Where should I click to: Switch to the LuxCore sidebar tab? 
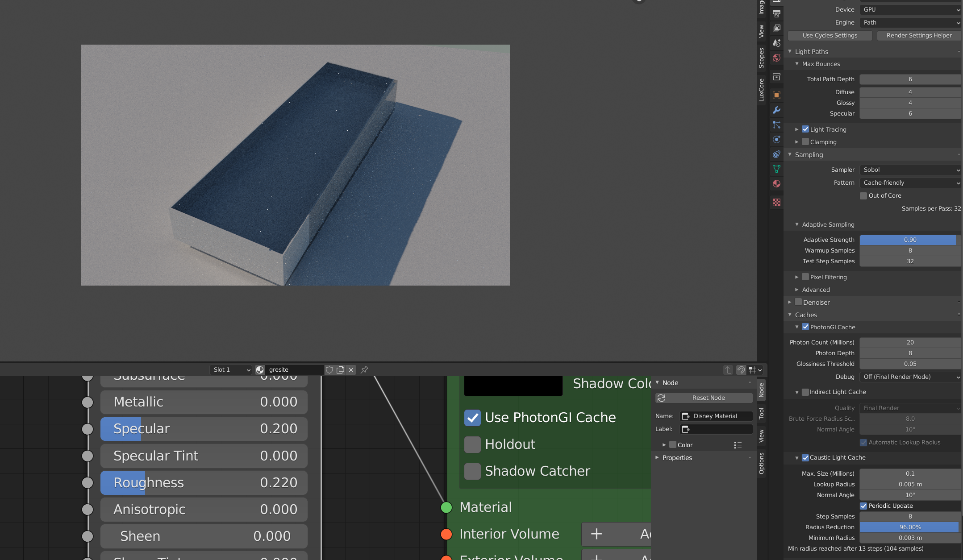762,90
